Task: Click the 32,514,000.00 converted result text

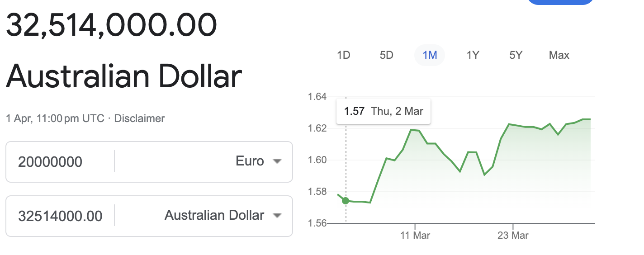Action: coord(111,25)
